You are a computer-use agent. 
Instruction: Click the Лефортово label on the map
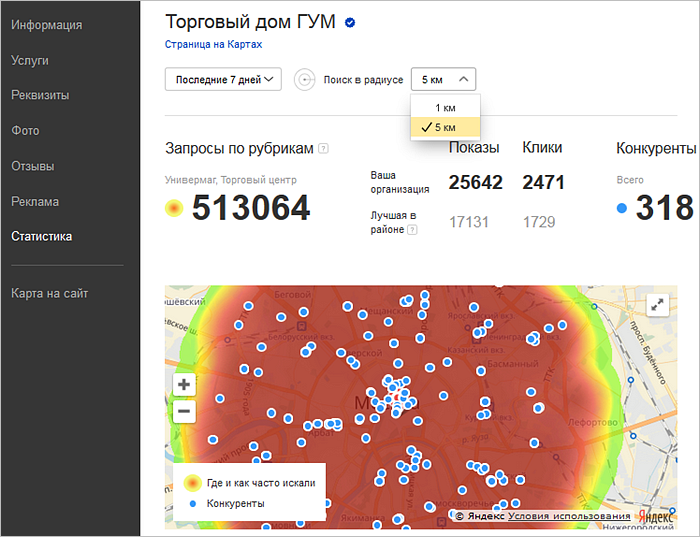[x=593, y=422]
